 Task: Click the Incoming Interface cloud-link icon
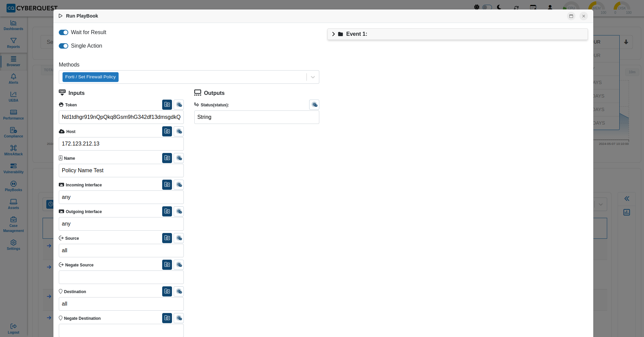point(179,185)
